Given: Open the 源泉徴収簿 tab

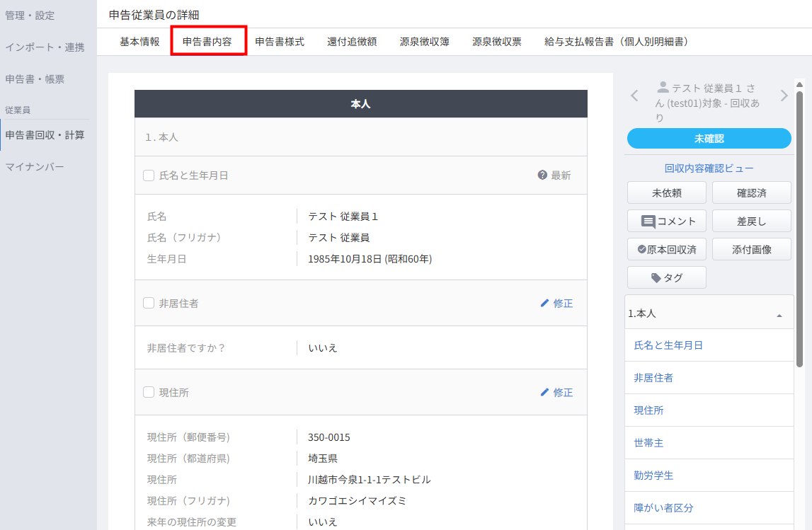Looking at the screenshot, I should click(x=424, y=42).
